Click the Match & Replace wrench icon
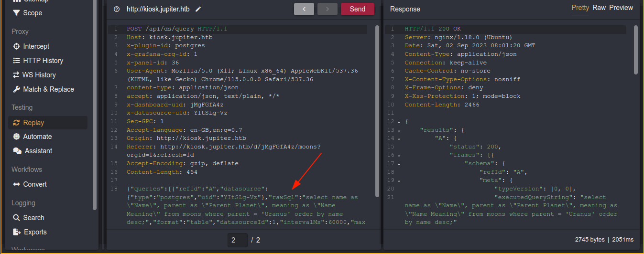The height and width of the screenshot is (254, 644). pos(17,89)
